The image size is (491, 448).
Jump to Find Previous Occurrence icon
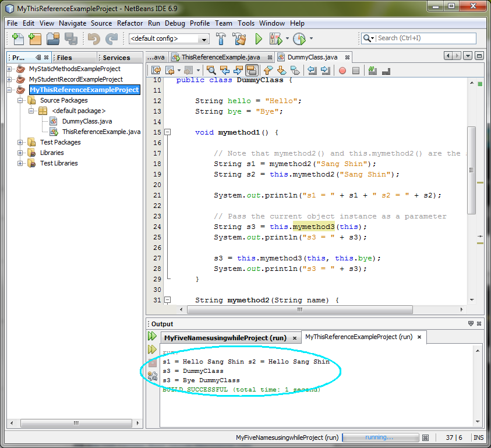tap(224, 70)
